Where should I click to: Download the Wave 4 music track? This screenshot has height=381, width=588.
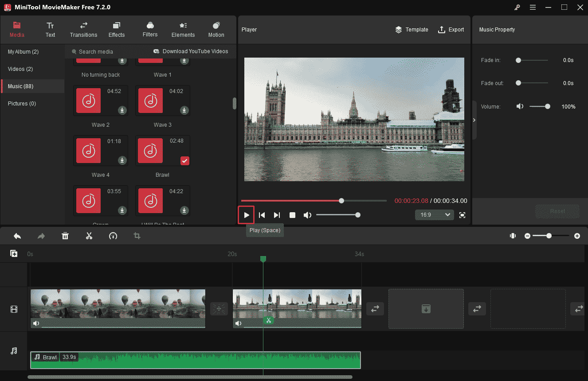point(122,160)
